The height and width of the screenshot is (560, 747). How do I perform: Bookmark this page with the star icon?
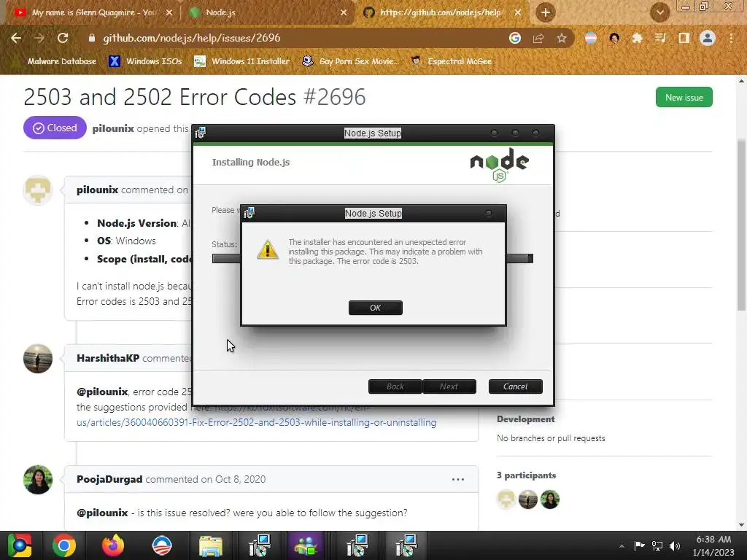tap(562, 38)
